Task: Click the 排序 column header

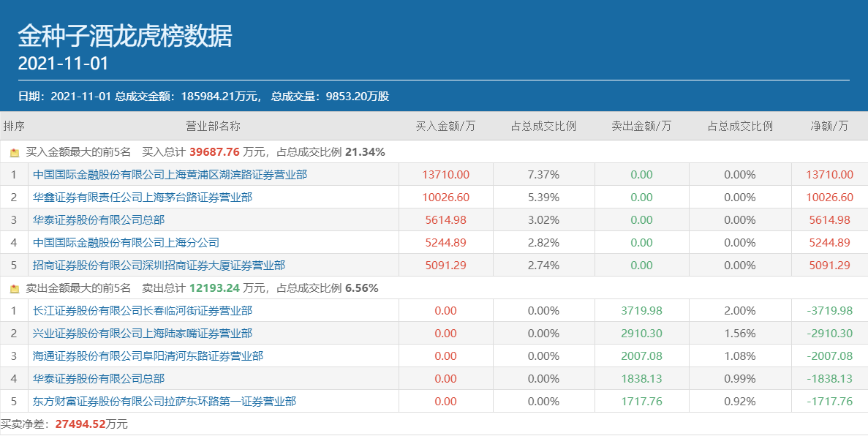Action: point(14,127)
